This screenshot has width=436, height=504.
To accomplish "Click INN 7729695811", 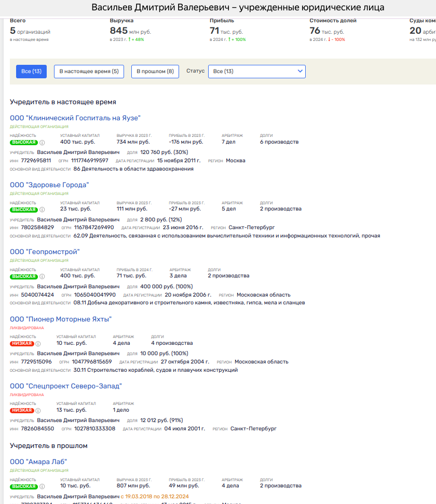I will (x=36, y=160).
